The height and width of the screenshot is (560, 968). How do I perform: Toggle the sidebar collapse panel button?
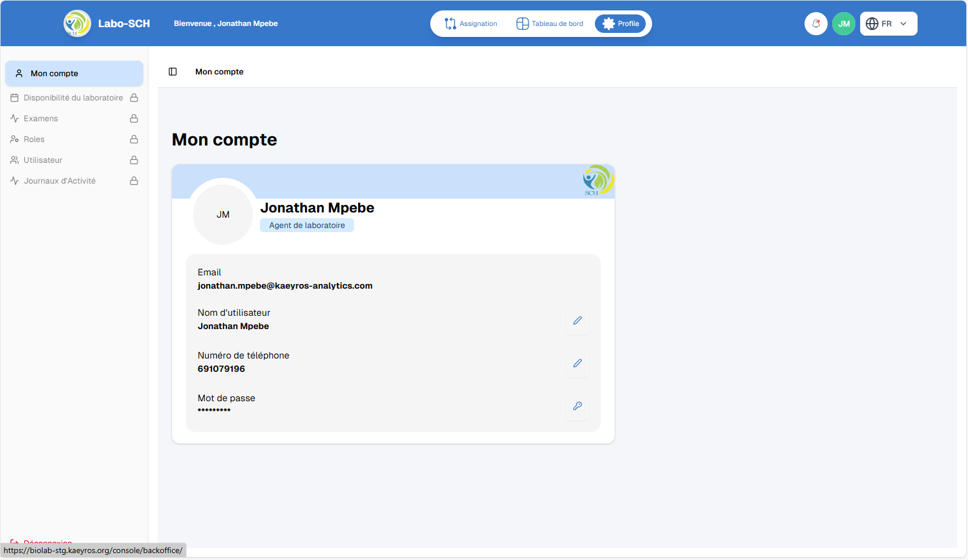click(173, 72)
